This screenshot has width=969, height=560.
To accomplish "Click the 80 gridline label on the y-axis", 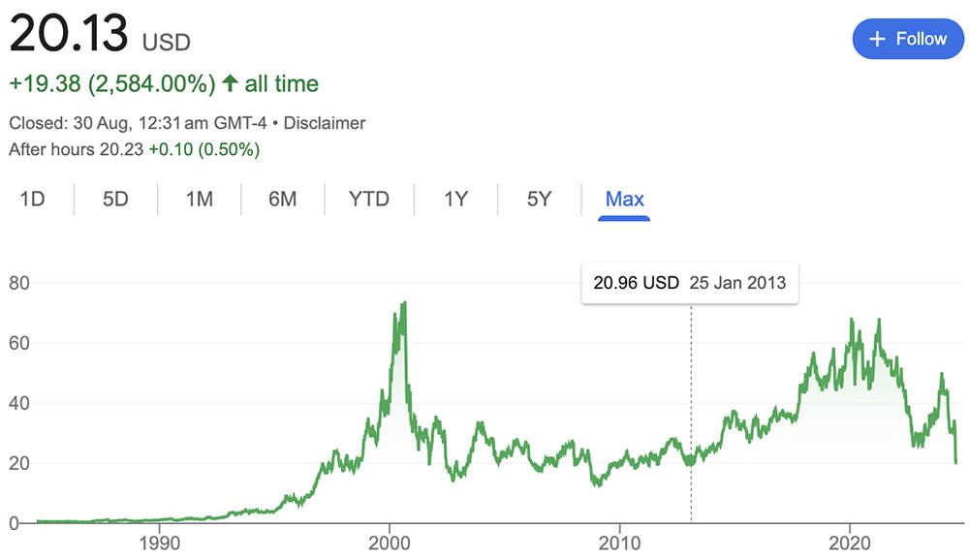I will pyautogui.click(x=19, y=283).
